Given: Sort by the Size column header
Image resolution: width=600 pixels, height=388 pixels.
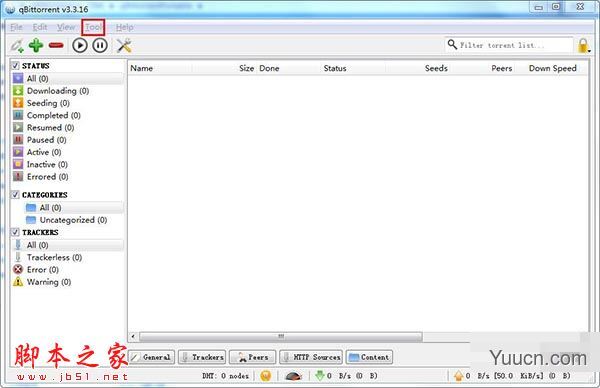Looking at the screenshot, I should (x=246, y=68).
